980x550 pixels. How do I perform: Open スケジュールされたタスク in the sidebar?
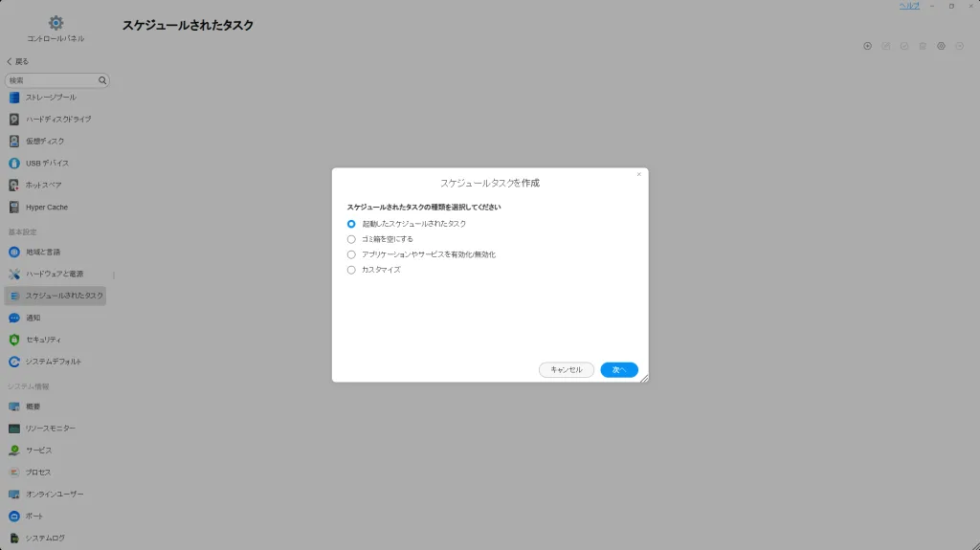click(x=55, y=296)
